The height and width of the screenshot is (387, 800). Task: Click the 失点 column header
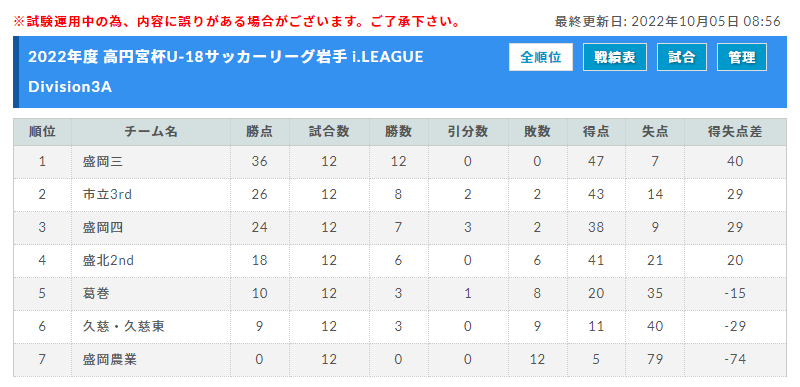coord(655,132)
